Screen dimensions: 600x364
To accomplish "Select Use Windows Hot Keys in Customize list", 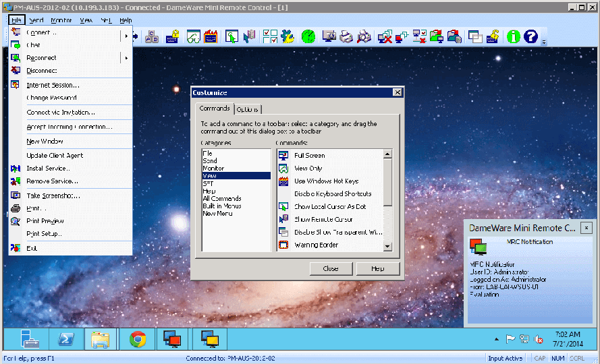I will tap(330, 181).
